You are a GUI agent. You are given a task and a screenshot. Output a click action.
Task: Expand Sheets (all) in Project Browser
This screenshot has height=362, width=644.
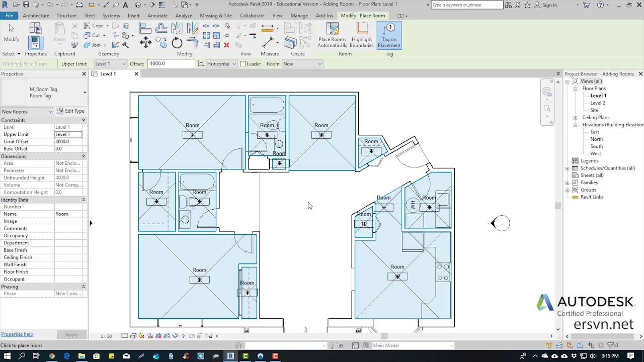pos(568,175)
